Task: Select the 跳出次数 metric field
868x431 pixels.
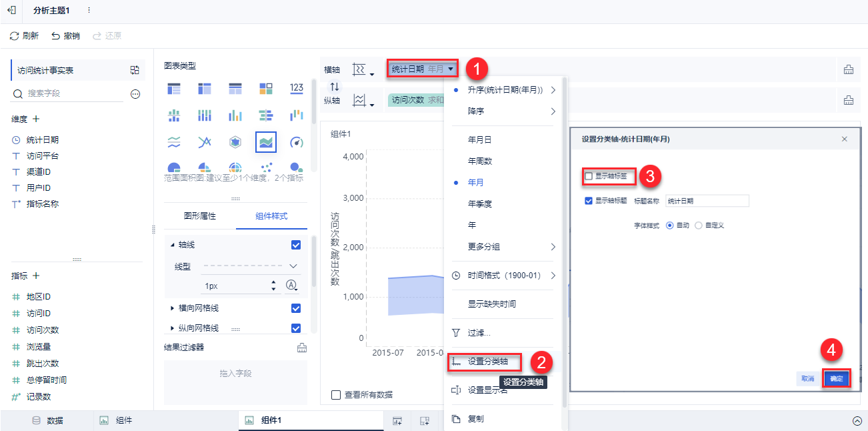Action: coord(43,364)
